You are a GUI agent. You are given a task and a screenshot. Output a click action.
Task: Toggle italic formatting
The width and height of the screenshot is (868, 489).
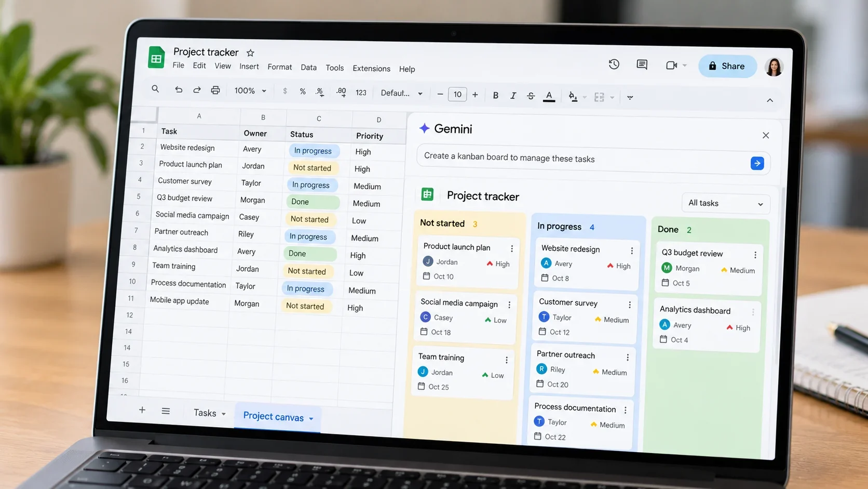click(x=513, y=96)
